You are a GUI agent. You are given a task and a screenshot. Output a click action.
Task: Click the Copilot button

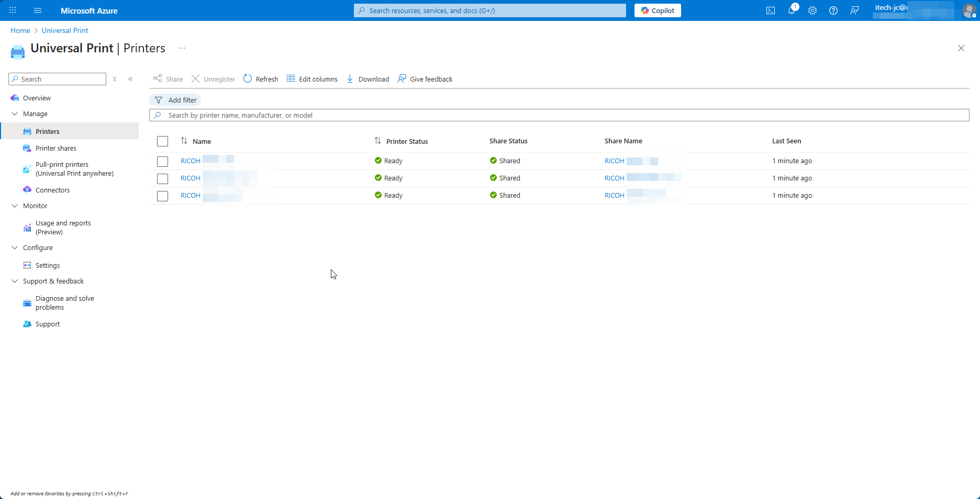[658, 10]
